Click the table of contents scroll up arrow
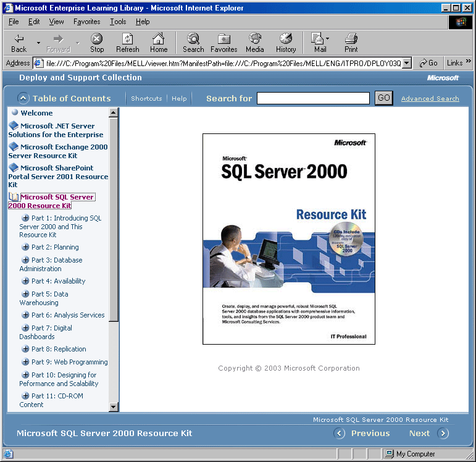The image size is (476, 462). tap(113, 112)
